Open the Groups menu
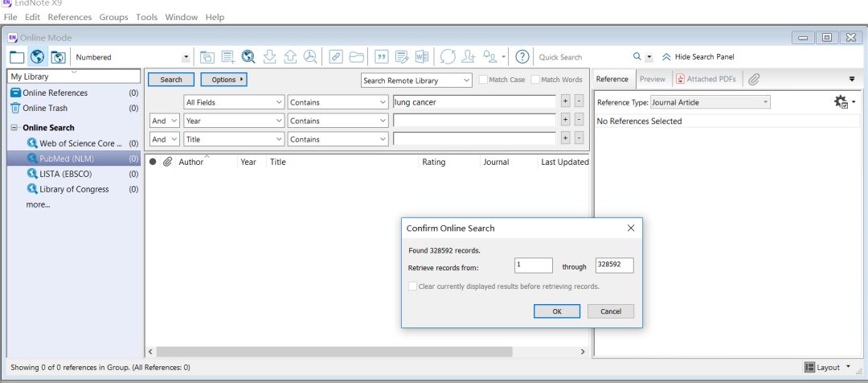This screenshot has height=383, width=868. 113,17
